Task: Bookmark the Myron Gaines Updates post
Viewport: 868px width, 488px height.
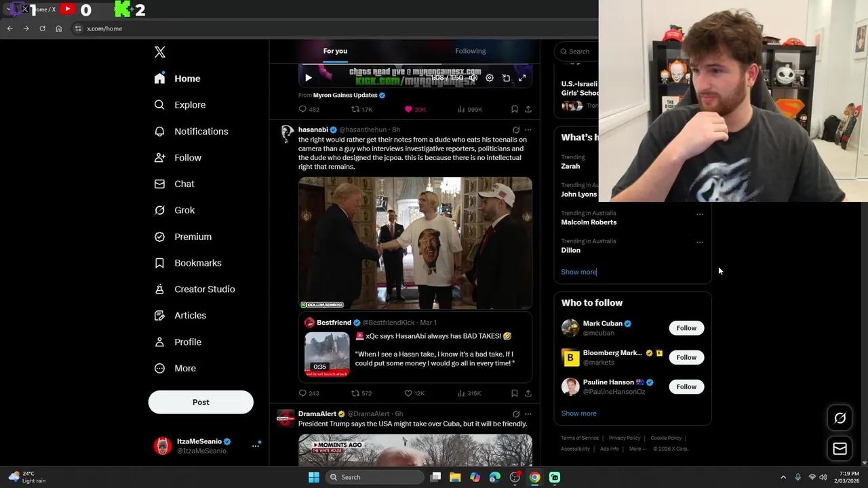Action: [515, 109]
